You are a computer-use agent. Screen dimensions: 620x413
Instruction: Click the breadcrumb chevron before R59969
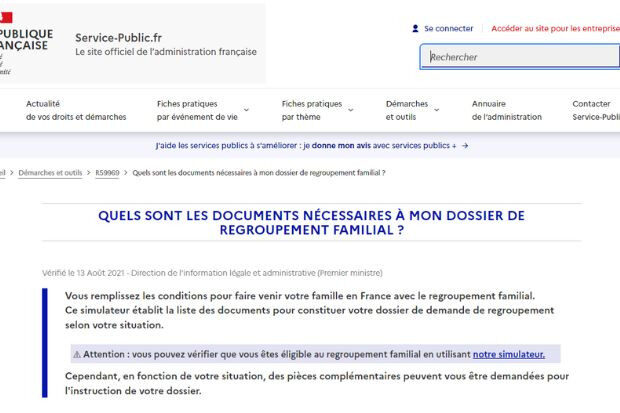[89, 173]
